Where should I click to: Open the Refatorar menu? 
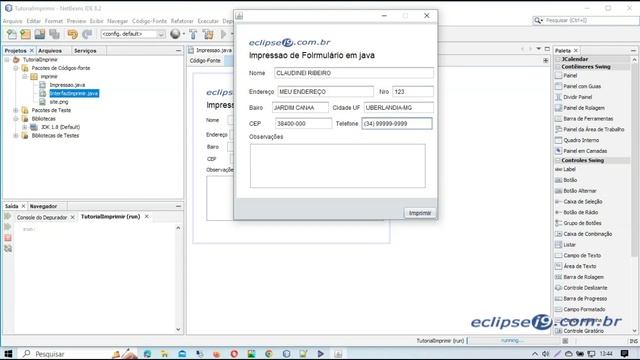click(x=182, y=21)
